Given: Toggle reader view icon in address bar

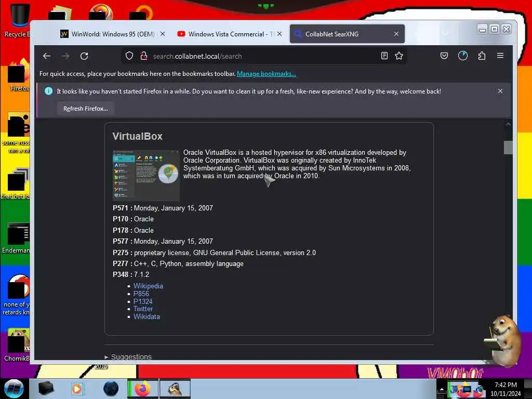Looking at the screenshot, I should click(x=384, y=56).
